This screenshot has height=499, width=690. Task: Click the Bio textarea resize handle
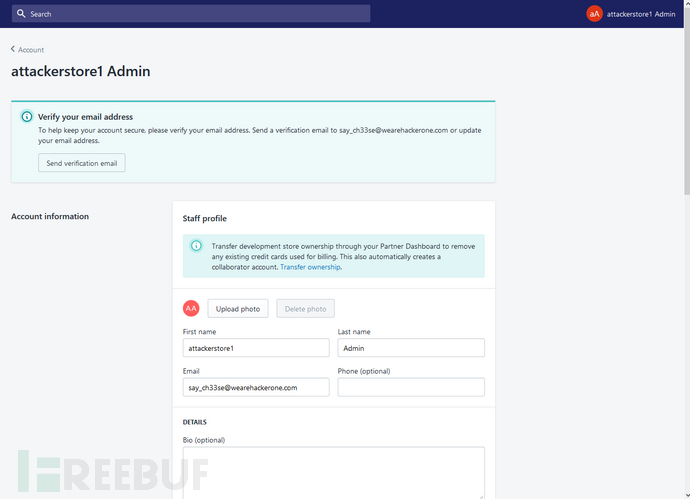(x=481, y=496)
